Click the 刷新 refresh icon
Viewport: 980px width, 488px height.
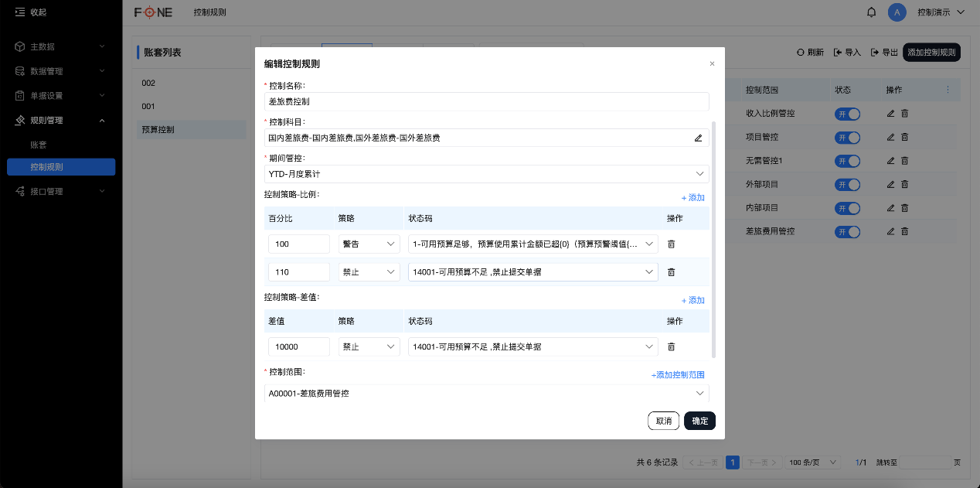(x=800, y=52)
